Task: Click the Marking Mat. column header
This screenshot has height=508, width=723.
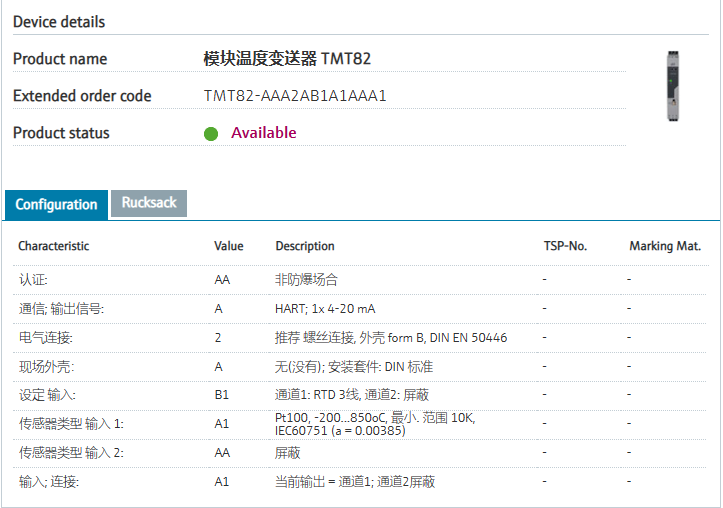Action: pyautogui.click(x=665, y=246)
